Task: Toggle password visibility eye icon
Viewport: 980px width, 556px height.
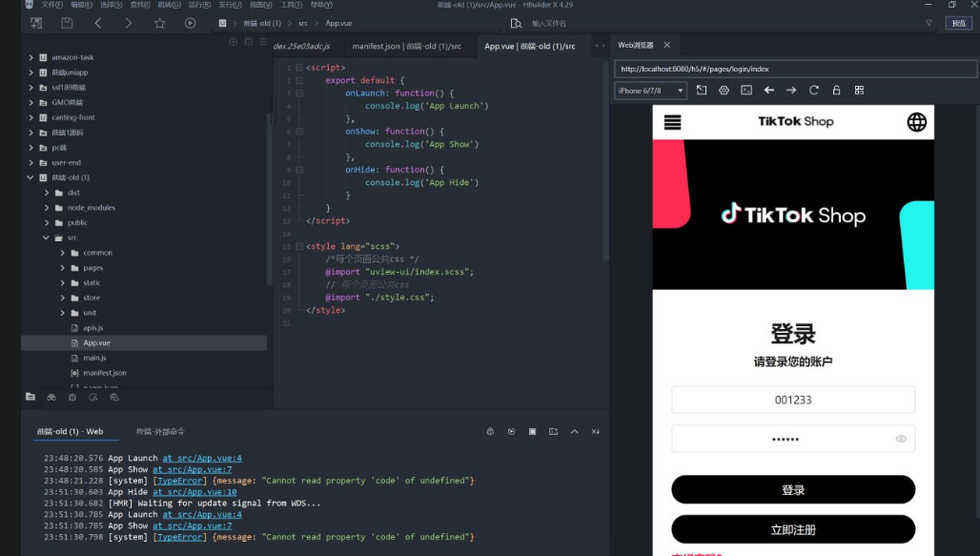Action: click(x=901, y=439)
